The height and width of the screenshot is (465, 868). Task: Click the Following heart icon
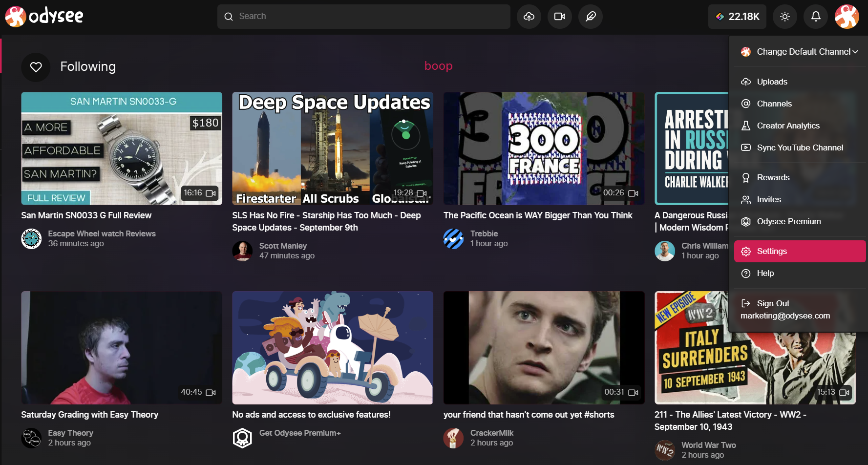36,67
